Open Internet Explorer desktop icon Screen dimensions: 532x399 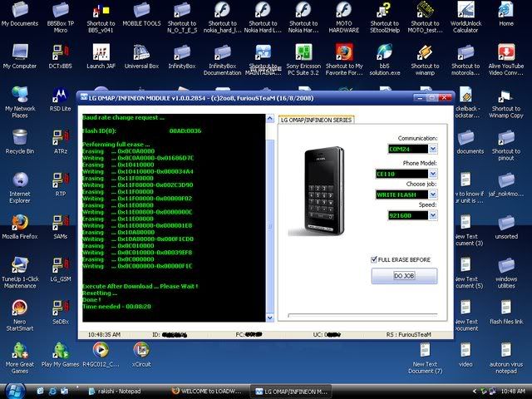pos(20,187)
